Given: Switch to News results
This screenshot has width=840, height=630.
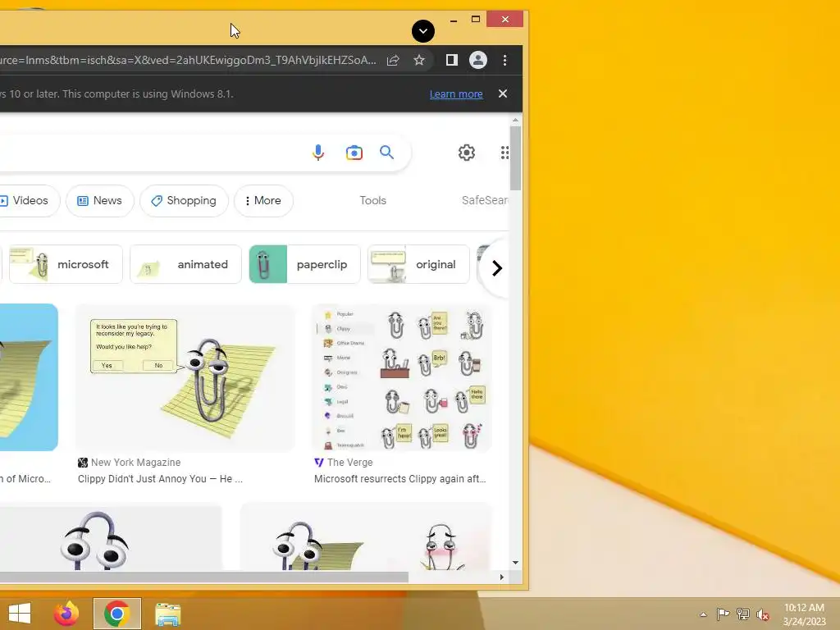Looking at the screenshot, I should click(99, 200).
